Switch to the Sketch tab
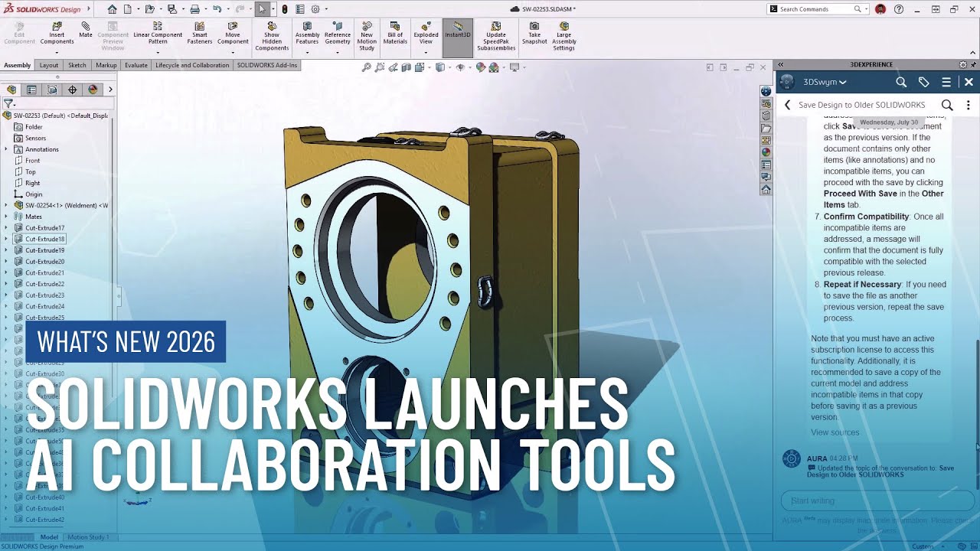Viewport: 980px width, 551px height. [x=77, y=65]
